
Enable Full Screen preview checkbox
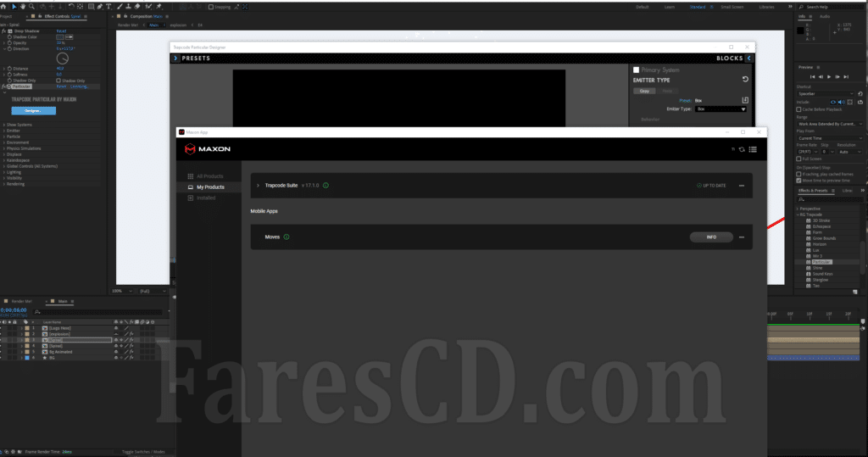798,159
